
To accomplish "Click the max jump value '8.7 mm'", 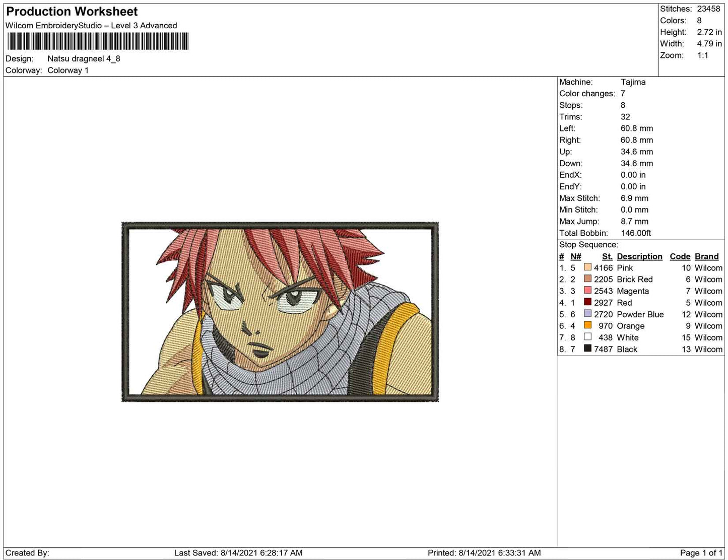I will click(634, 221).
